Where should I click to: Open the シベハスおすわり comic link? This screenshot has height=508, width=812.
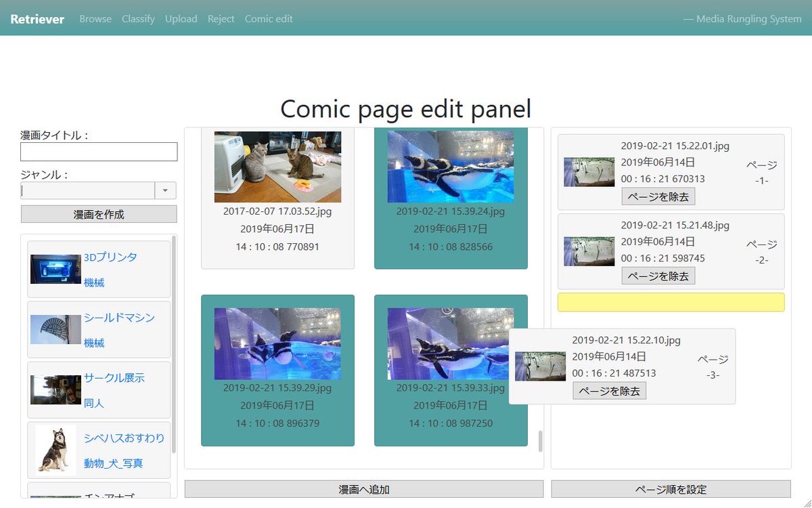[124, 438]
